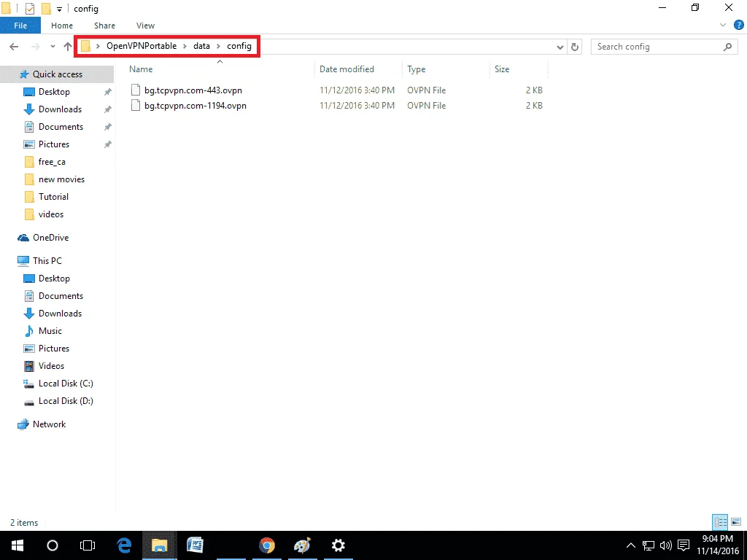The image size is (747, 560).
Task: Open Cortana search circle on taskbar
Action: click(x=53, y=545)
